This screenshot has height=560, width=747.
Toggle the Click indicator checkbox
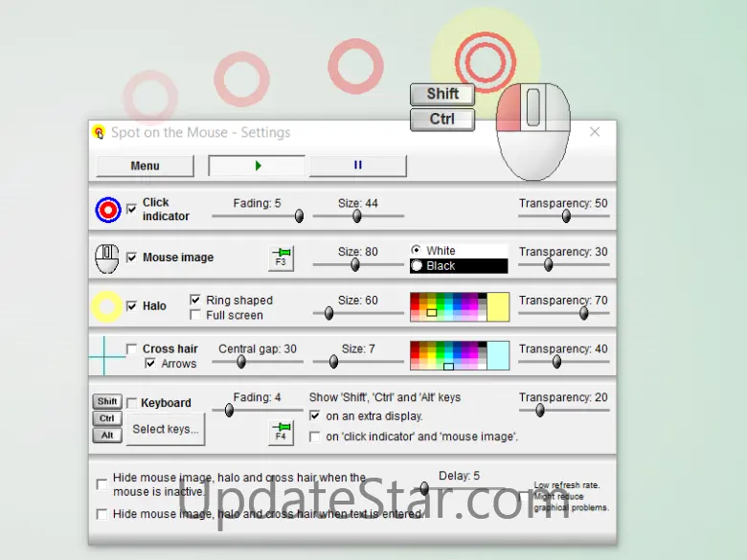click(131, 209)
